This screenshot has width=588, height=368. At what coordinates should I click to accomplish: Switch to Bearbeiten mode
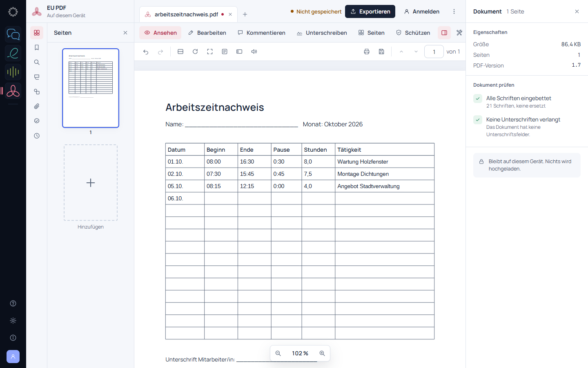207,33
